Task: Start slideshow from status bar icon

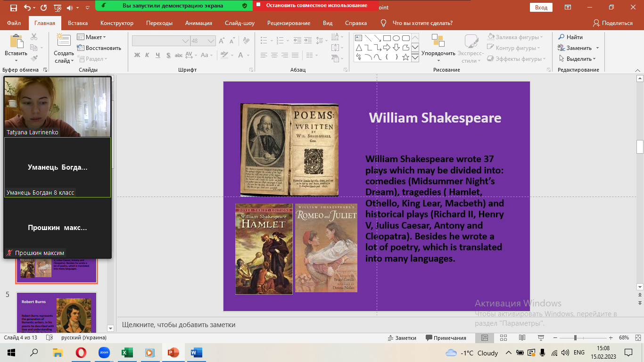Action: pyautogui.click(x=541, y=338)
